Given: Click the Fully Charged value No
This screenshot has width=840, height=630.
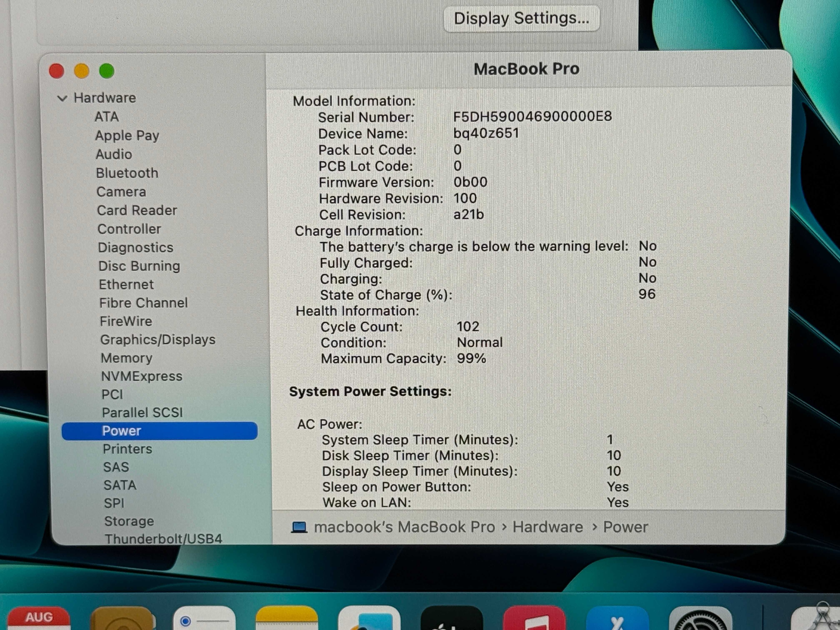Looking at the screenshot, I should (647, 262).
